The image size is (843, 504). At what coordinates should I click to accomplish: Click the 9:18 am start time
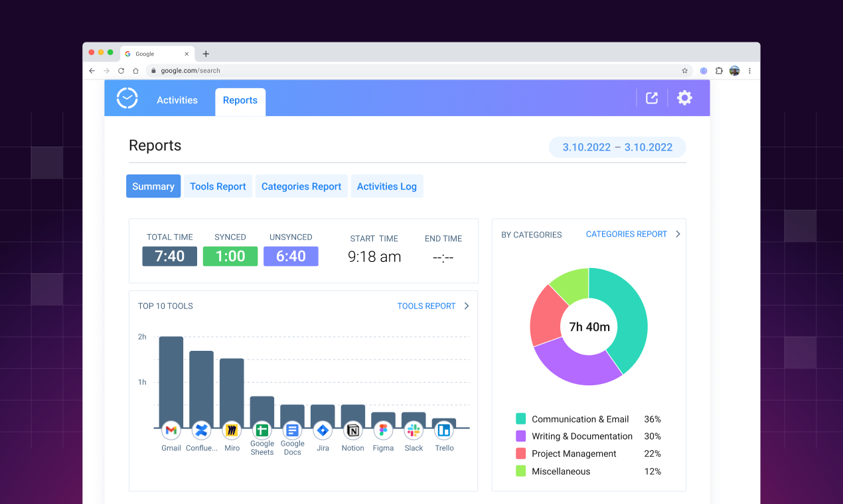(374, 257)
